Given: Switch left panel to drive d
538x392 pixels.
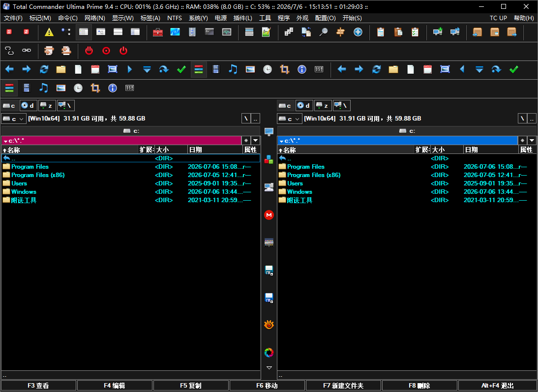Looking at the screenshot, I should point(28,105).
